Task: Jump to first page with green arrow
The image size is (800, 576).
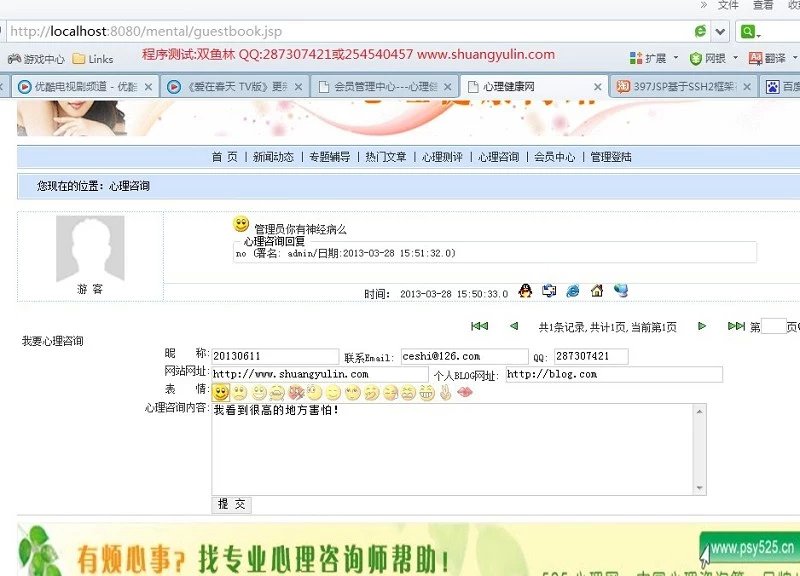Action: [479, 326]
